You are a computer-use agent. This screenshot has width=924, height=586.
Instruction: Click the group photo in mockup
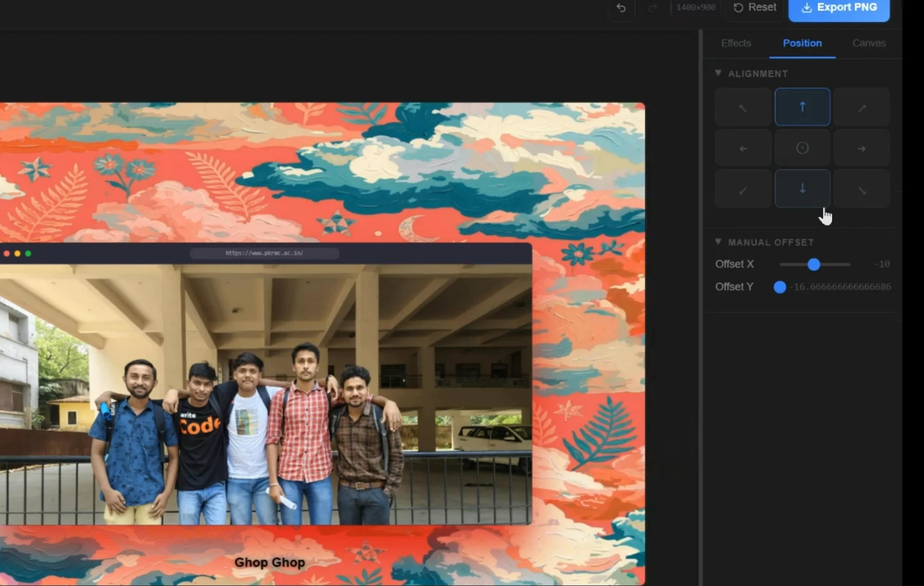point(266,394)
